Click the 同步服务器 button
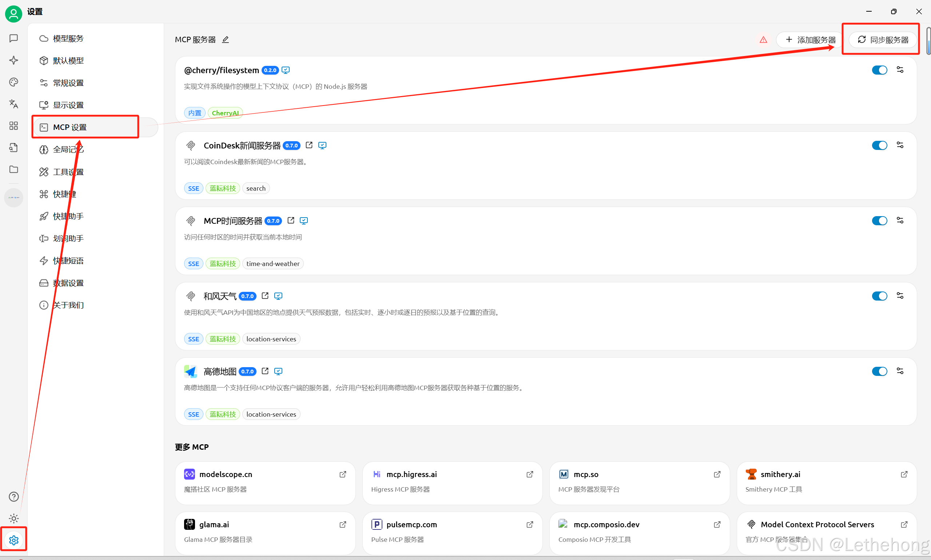This screenshot has width=931, height=560. point(882,40)
